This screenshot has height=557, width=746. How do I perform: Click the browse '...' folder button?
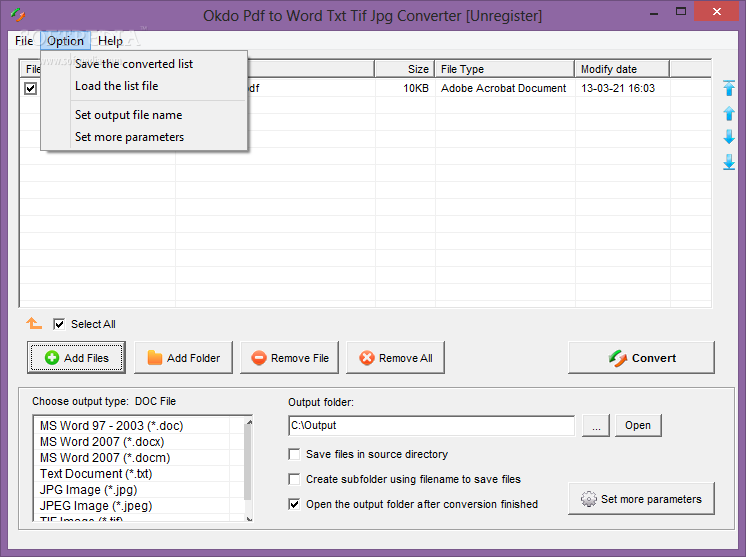[596, 425]
